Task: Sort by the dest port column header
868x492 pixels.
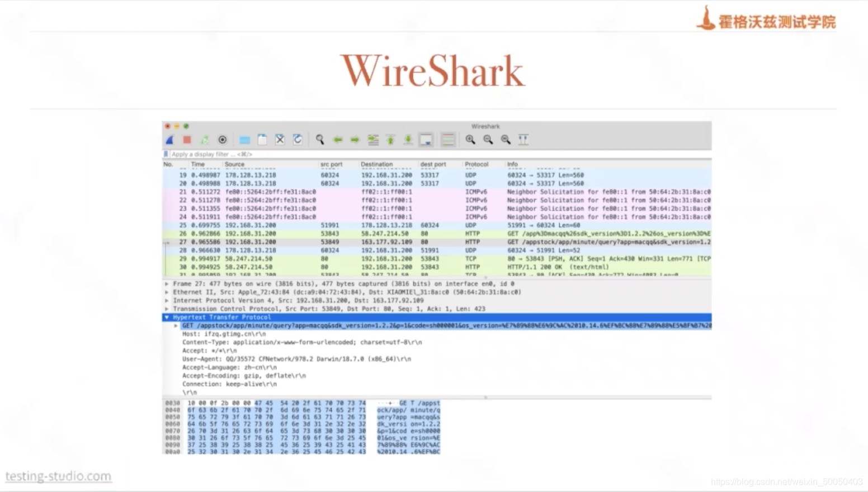Action: click(433, 164)
